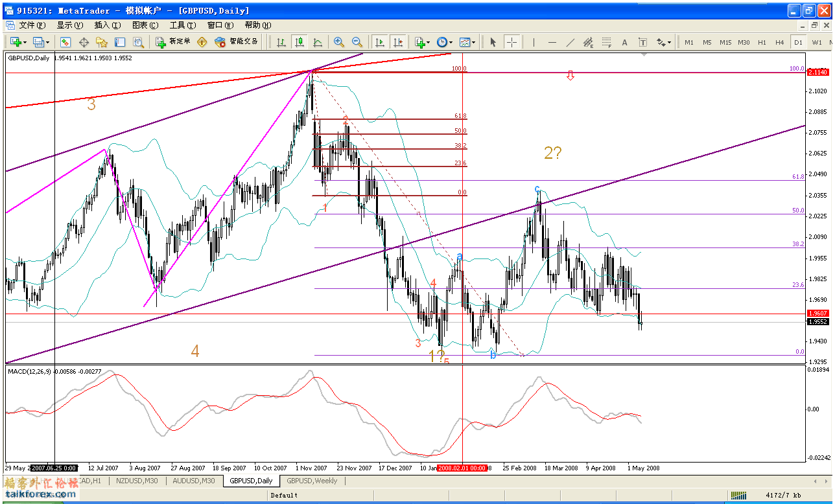Zoom in on the chart

click(x=339, y=42)
